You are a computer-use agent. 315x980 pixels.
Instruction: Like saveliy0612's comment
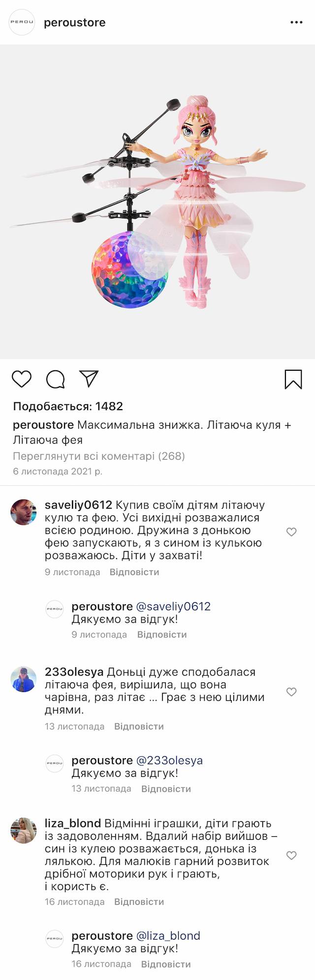[291, 532]
